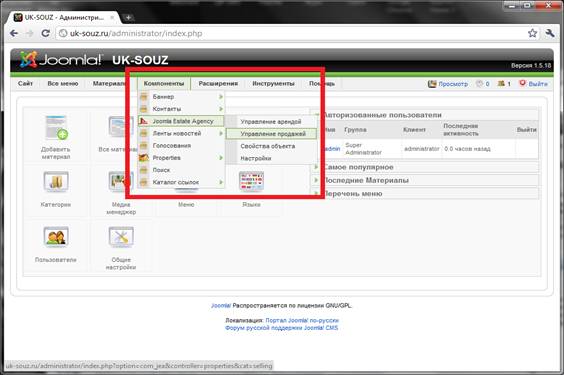Click the Клиент column header
Screen dimensions: 564x375
(x=414, y=129)
